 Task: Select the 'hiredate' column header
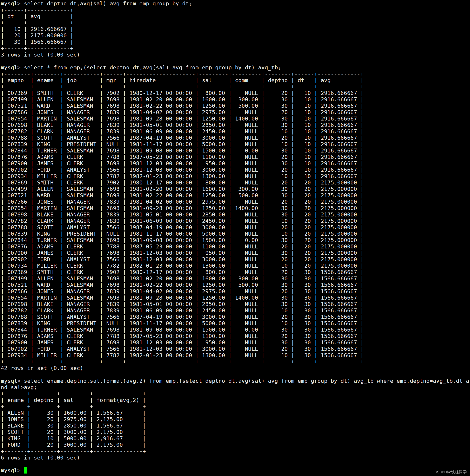coord(143,80)
